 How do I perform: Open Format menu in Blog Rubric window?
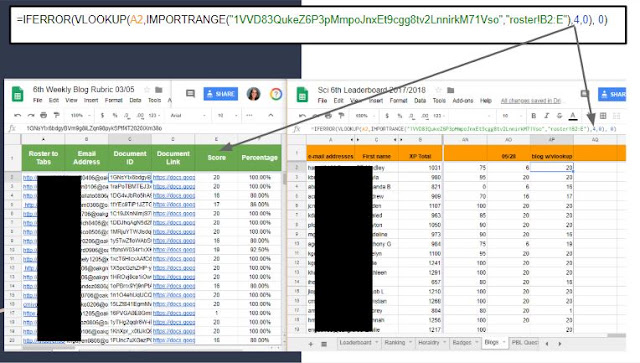[113, 100]
